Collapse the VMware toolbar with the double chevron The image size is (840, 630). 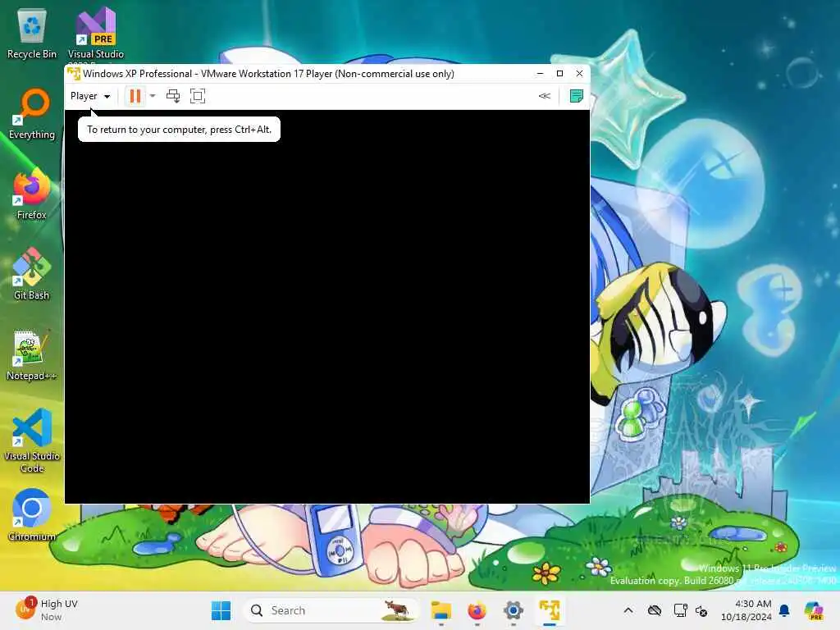[x=545, y=96]
